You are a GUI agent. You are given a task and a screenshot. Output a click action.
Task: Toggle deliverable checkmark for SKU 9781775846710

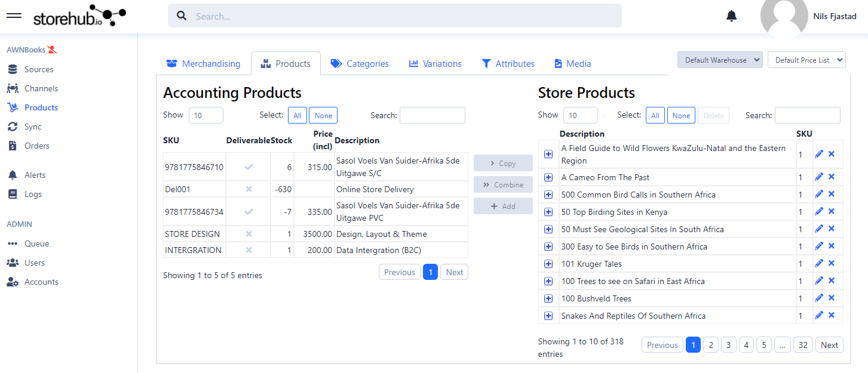click(x=249, y=167)
